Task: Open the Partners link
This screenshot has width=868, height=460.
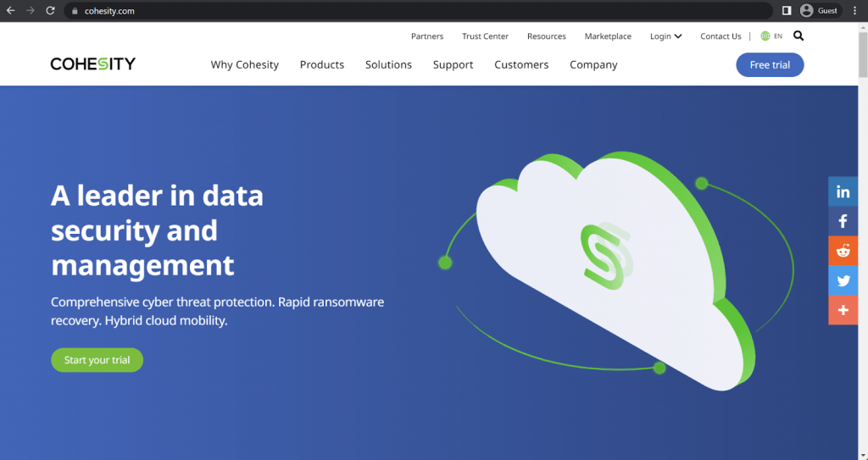Action: (x=427, y=36)
